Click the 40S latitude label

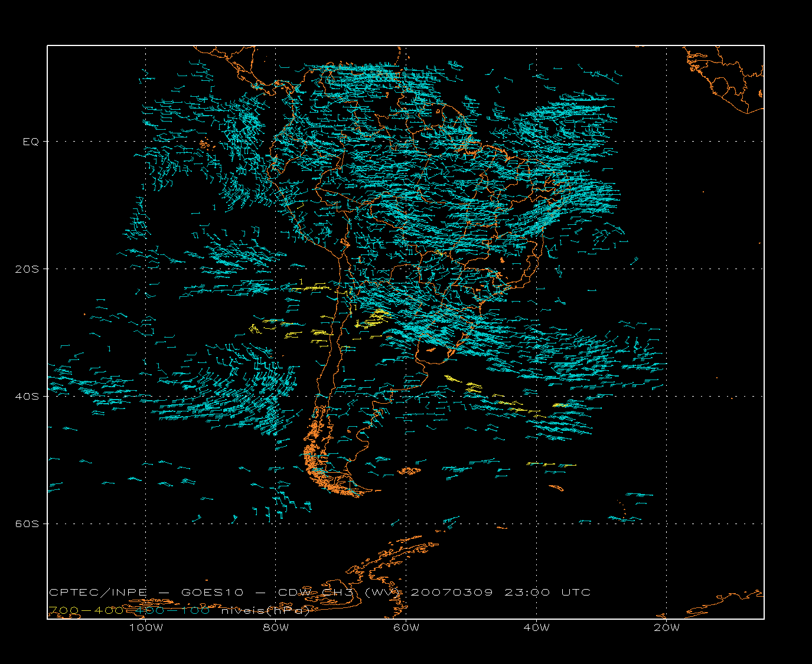pyautogui.click(x=27, y=397)
